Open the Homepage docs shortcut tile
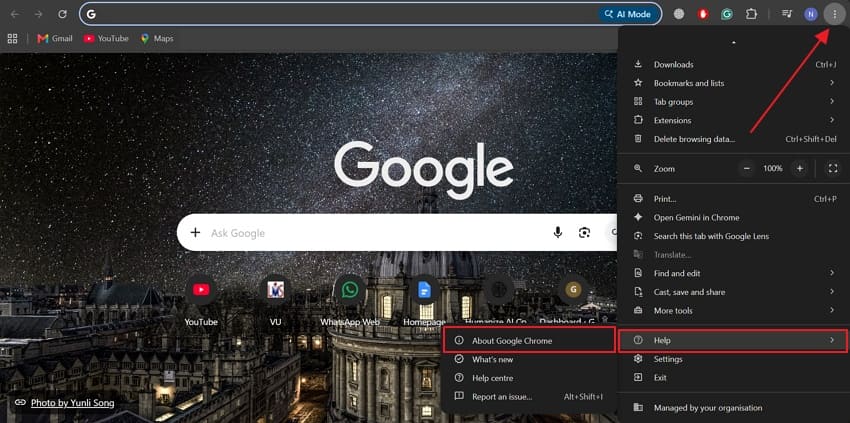The width and height of the screenshot is (850, 423). [424, 301]
